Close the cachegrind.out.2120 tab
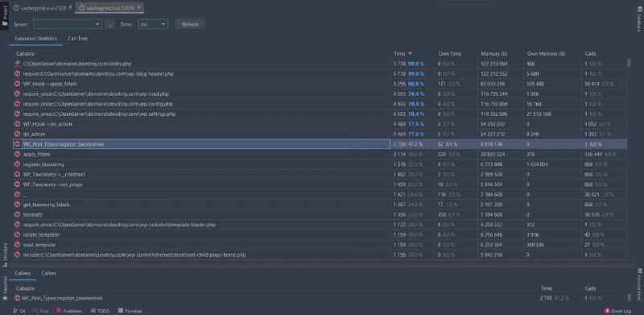 (x=71, y=7)
